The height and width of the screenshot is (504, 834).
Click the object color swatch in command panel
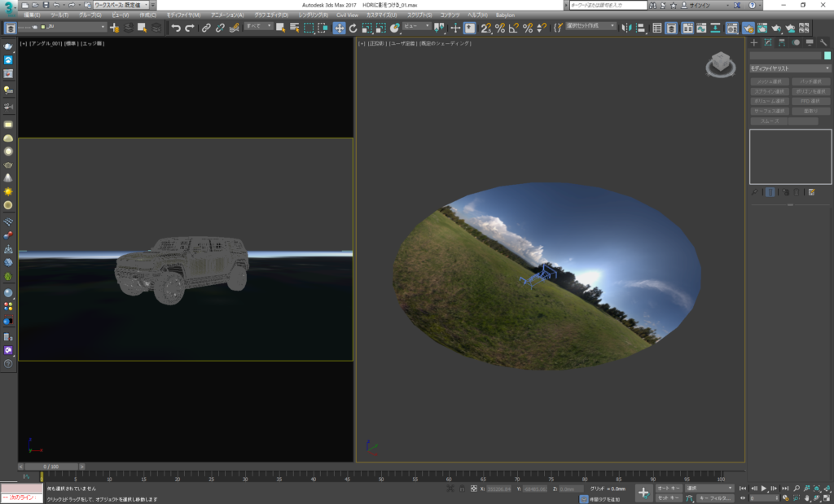pos(827,55)
